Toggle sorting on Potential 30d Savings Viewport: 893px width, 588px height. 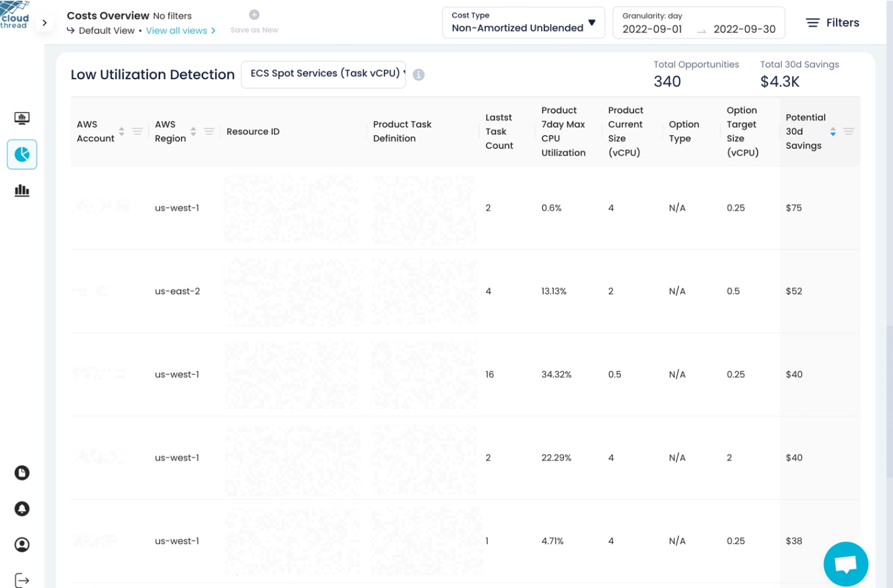[x=833, y=132]
